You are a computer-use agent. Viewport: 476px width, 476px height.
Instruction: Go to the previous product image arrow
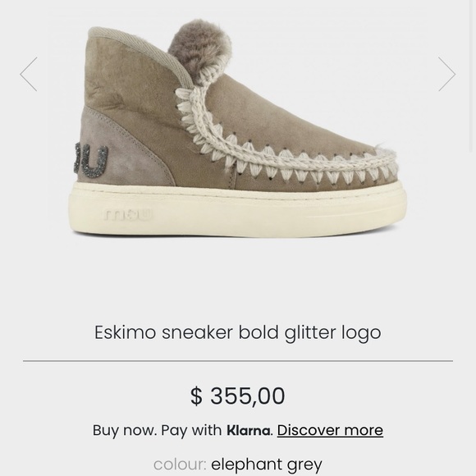point(29,74)
